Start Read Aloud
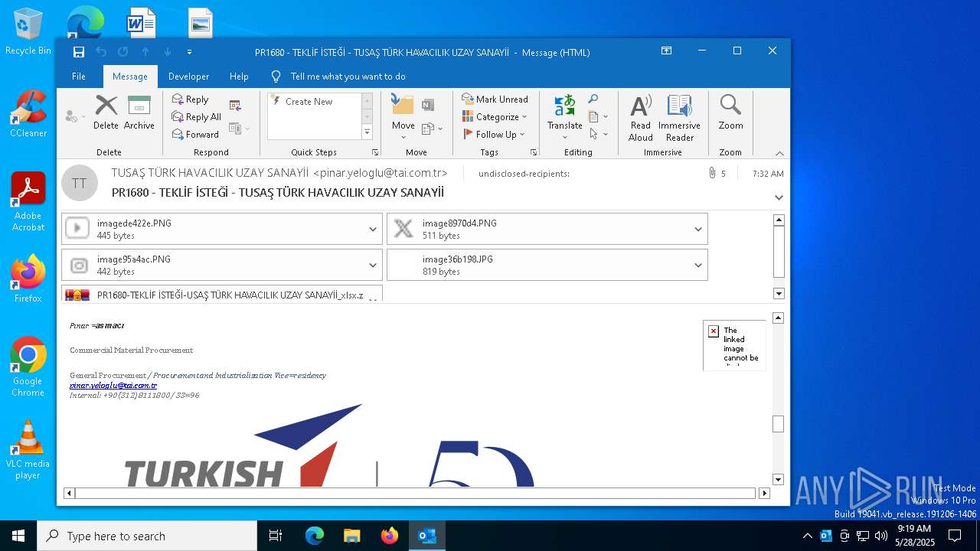Image resolution: width=980 pixels, height=551 pixels. (641, 118)
